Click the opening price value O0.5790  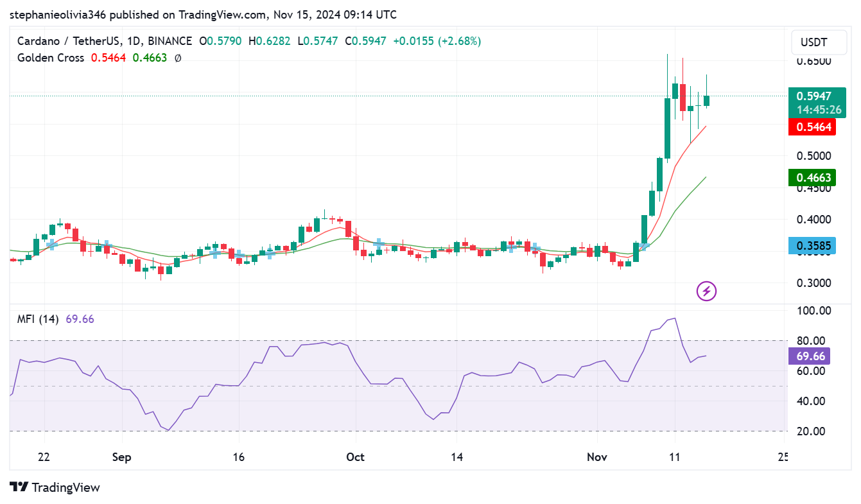[221, 41]
